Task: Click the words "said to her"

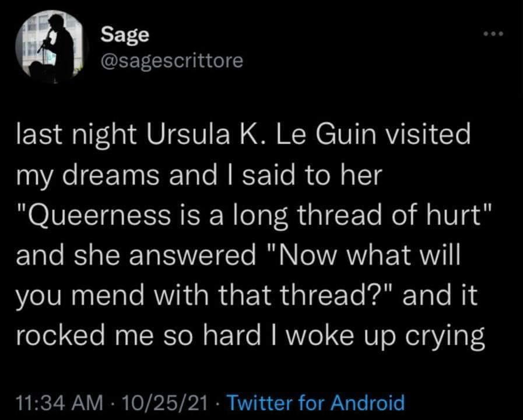Action: [312, 176]
